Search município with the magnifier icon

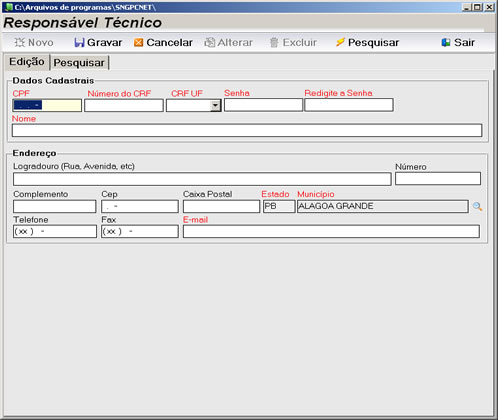(477, 206)
